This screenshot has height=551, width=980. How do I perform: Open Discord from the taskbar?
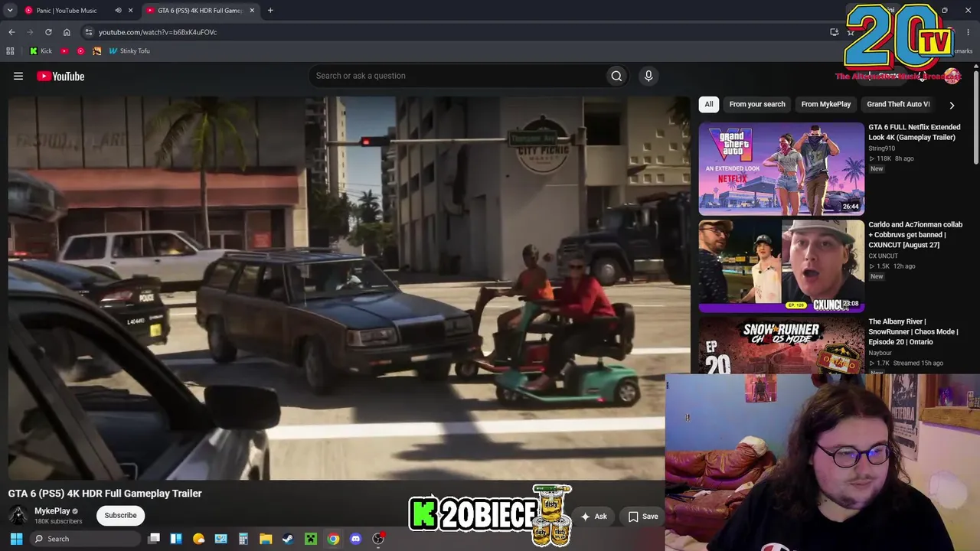355,539
